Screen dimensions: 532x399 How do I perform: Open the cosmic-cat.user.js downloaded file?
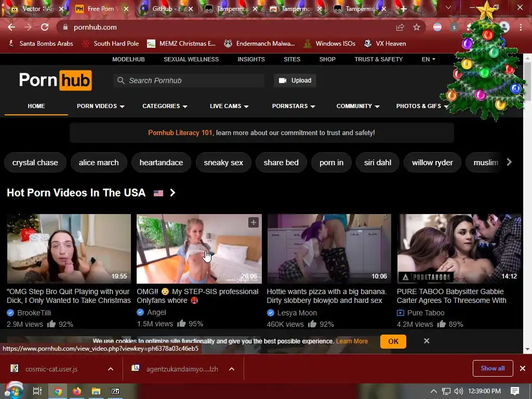[x=51, y=369]
